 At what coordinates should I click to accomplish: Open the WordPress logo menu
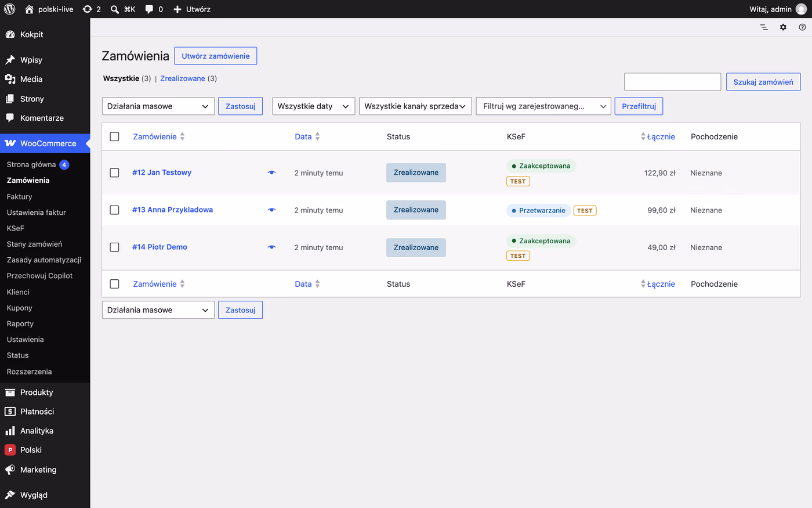(x=9, y=9)
